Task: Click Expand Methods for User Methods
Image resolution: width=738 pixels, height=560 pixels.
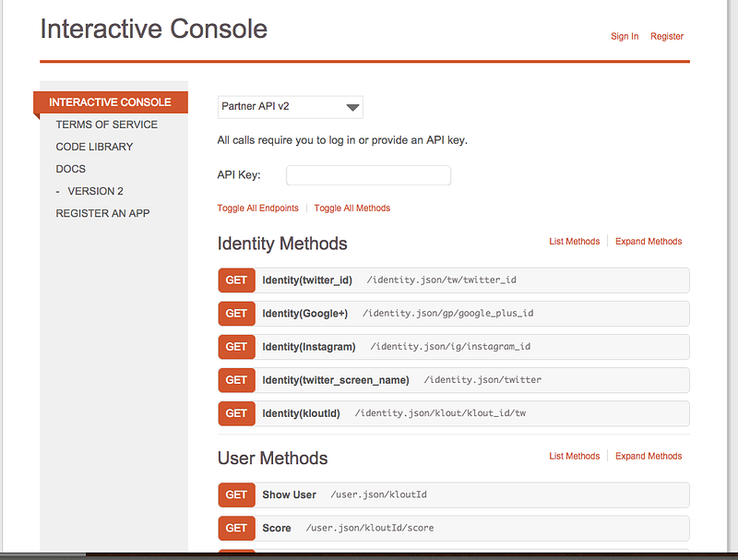Action: (649, 456)
